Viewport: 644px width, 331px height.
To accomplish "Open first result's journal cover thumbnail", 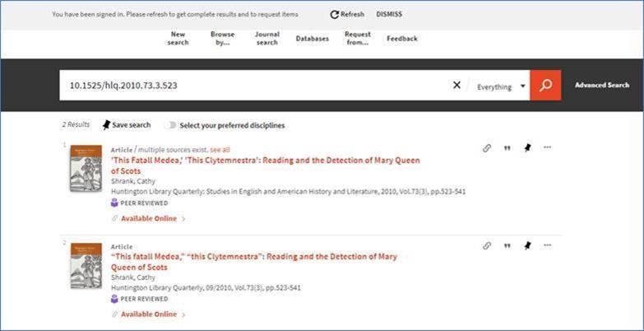I will tap(86, 168).
